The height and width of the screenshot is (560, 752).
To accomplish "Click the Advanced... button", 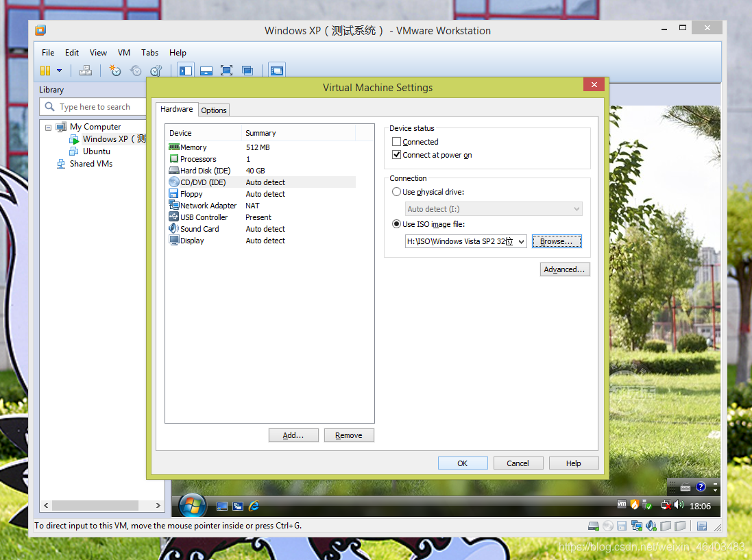I will [x=564, y=269].
